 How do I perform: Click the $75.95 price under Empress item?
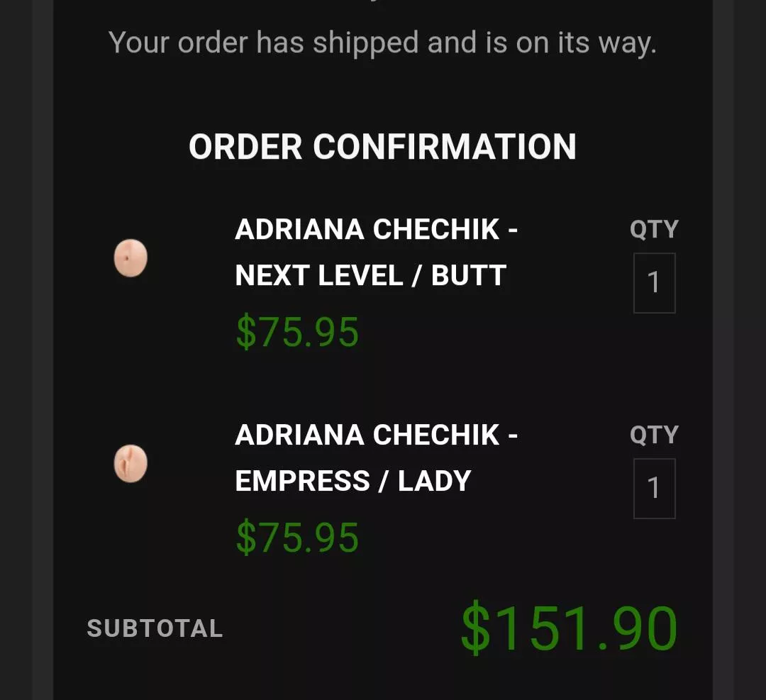pyautogui.click(x=297, y=538)
